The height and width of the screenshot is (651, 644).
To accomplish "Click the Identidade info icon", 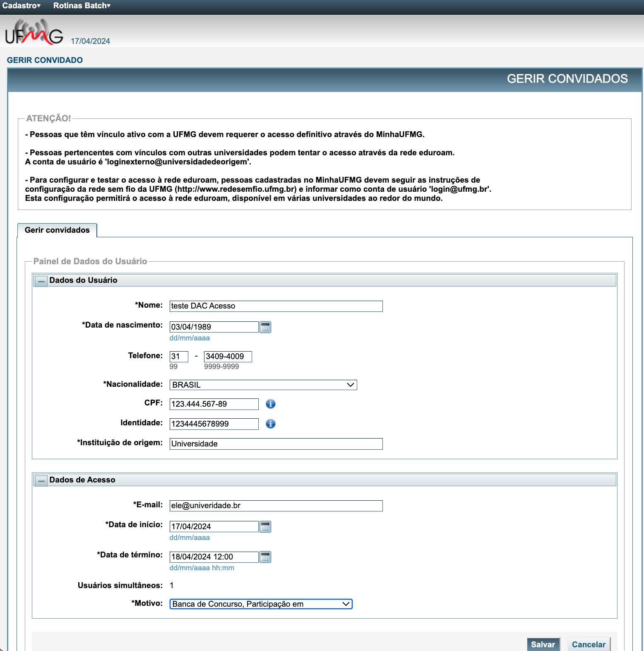I will (271, 424).
